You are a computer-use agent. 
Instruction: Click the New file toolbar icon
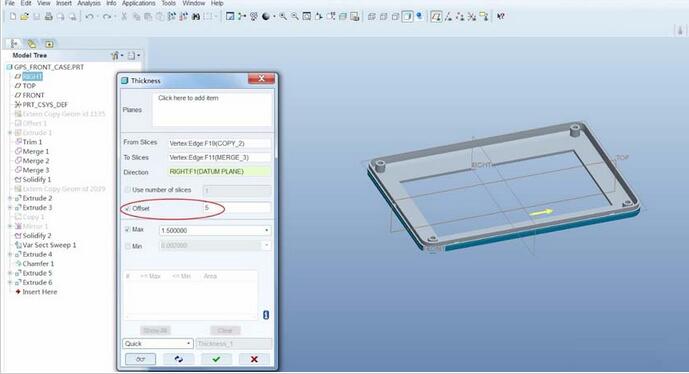(x=13, y=17)
